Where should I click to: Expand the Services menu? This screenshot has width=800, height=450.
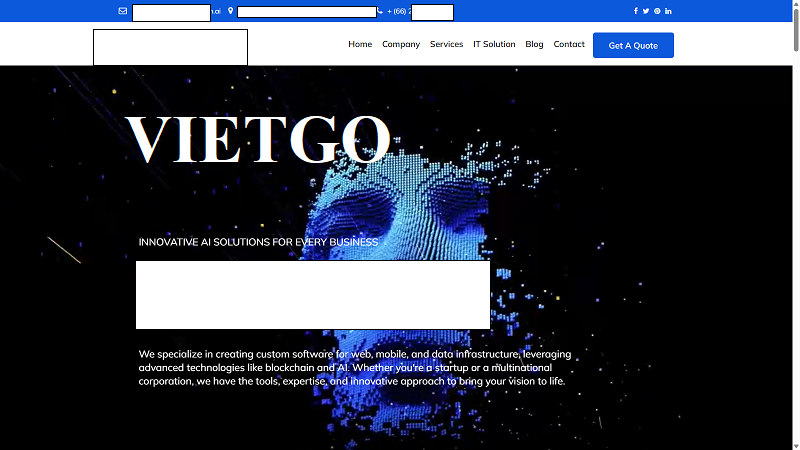click(446, 44)
